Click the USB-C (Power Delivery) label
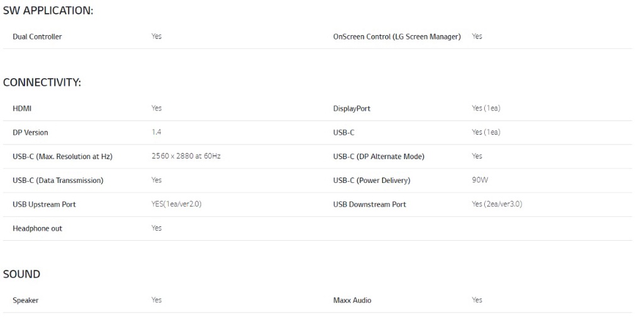The width and height of the screenshot is (644, 320). point(371,180)
